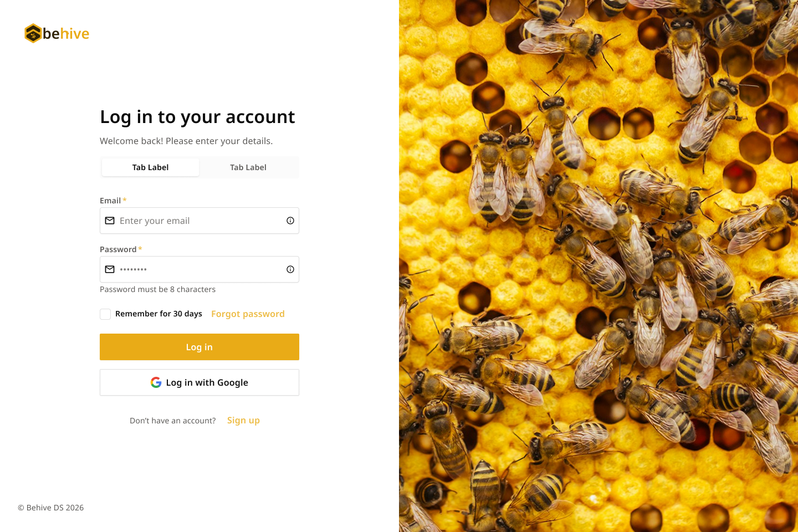Click the behive wordmark text
798x532 pixels.
pyautogui.click(x=66, y=33)
